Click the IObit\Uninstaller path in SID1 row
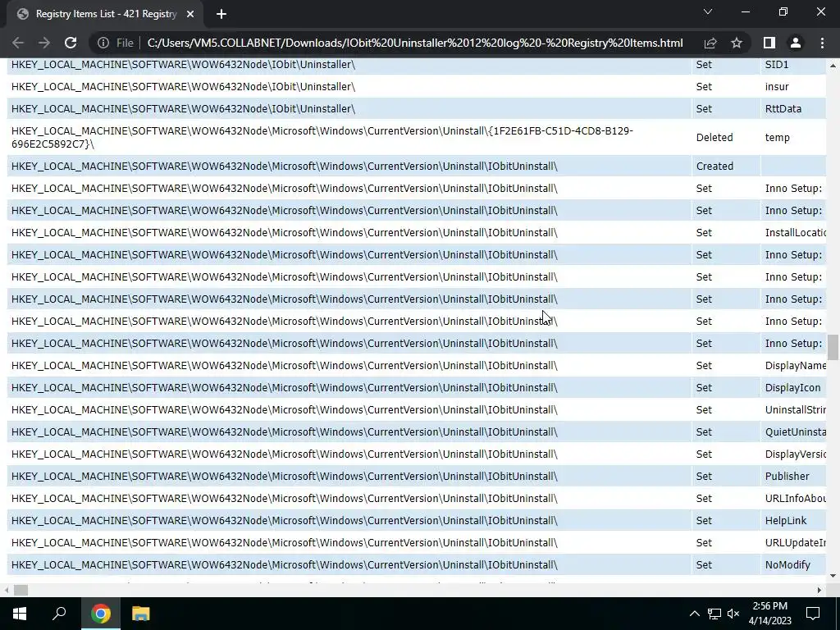840x630 pixels. [x=183, y=65]
